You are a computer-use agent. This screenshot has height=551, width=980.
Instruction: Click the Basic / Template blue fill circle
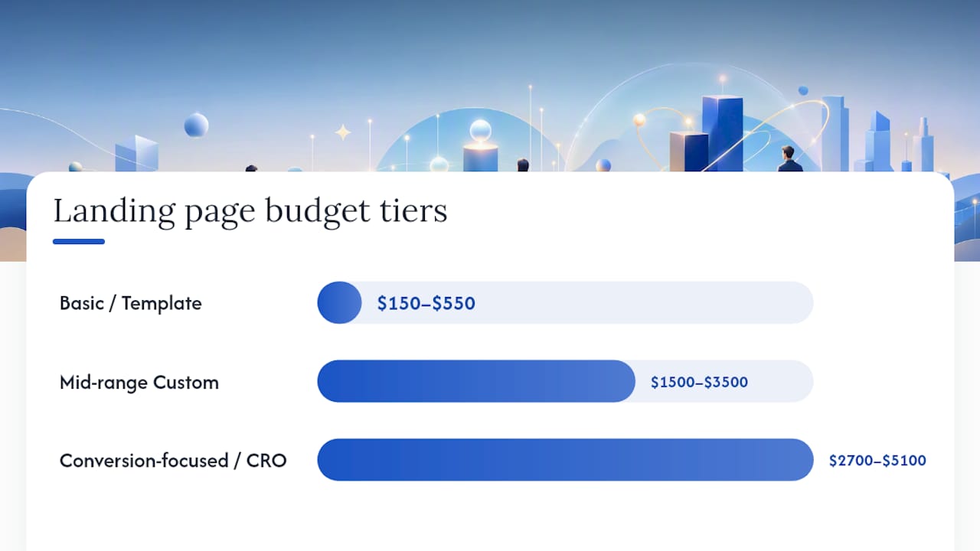(339, 302)
